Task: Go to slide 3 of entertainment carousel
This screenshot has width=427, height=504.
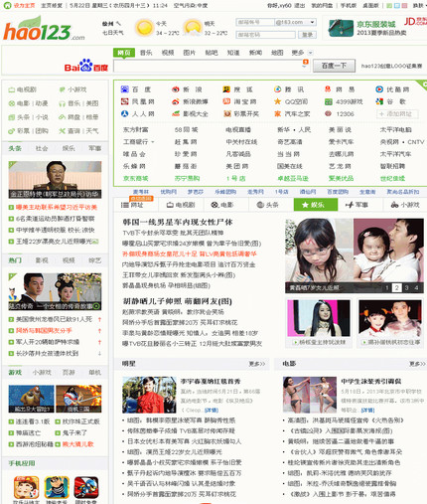Action: tap(406, 287)
